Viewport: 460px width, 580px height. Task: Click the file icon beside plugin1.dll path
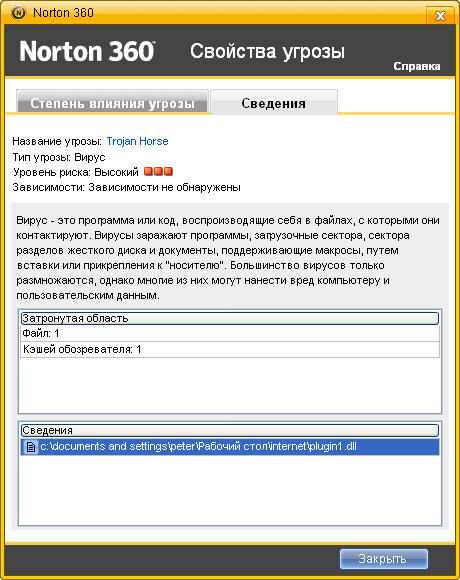coord(31,447)
